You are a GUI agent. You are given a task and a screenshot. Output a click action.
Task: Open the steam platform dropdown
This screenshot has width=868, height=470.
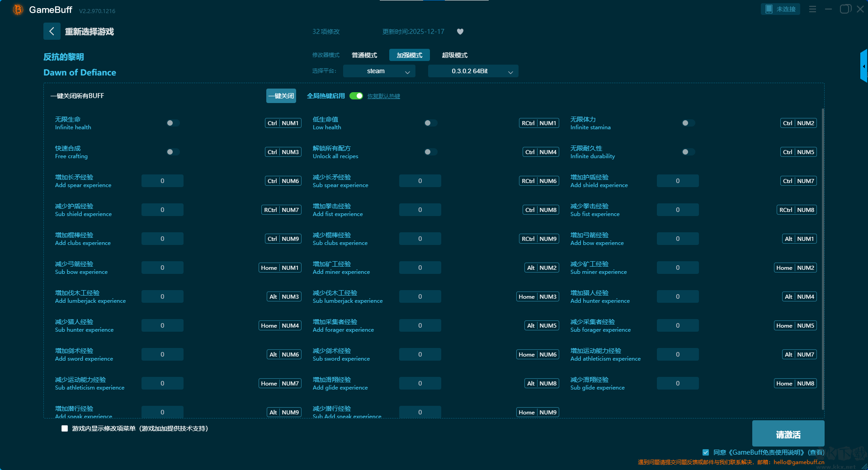379,71
